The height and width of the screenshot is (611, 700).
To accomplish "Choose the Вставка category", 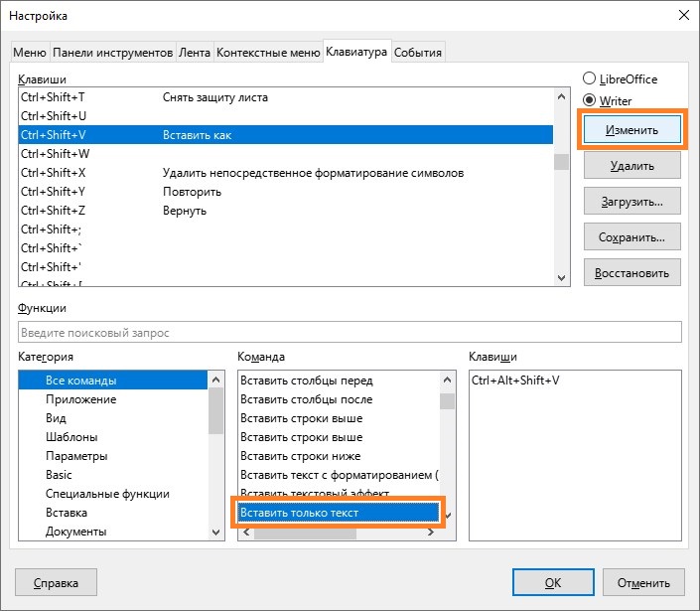I will [67, 513].
